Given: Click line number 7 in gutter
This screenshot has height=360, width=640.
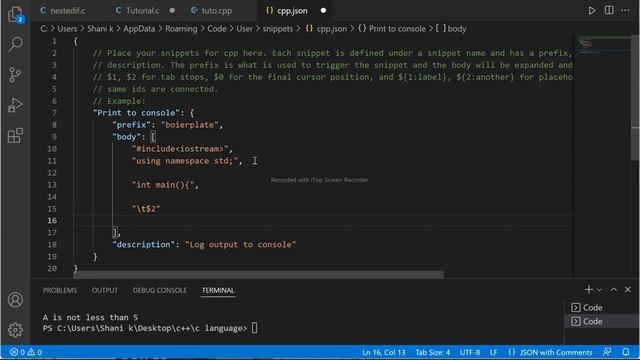Looking at the screenshot, I should 54,113.
